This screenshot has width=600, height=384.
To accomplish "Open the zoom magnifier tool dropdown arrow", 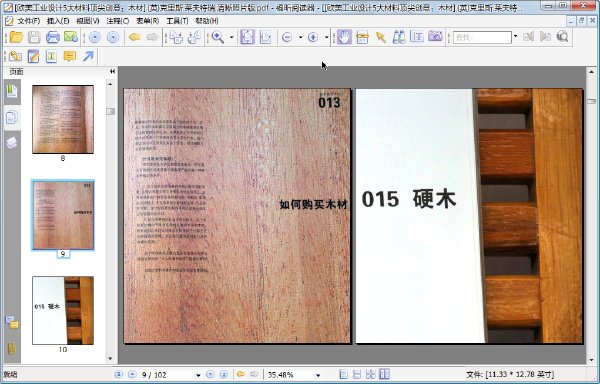I will pyautogui.click(x=232, y=37).
